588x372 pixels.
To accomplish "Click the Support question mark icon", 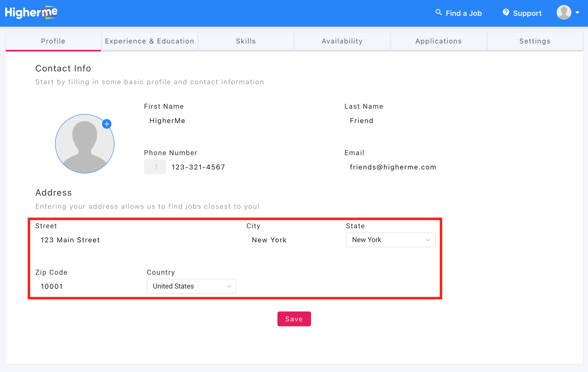I will click(506, 12).
